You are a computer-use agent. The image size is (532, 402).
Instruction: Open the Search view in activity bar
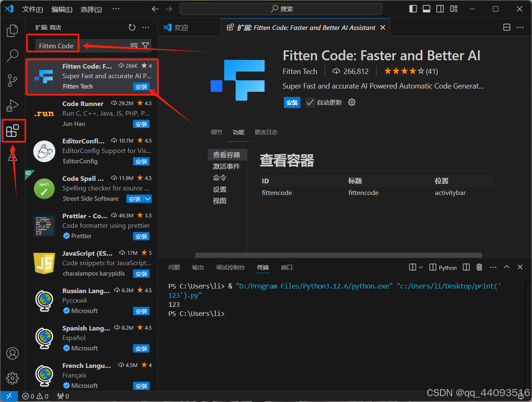(x=12, y=55)
